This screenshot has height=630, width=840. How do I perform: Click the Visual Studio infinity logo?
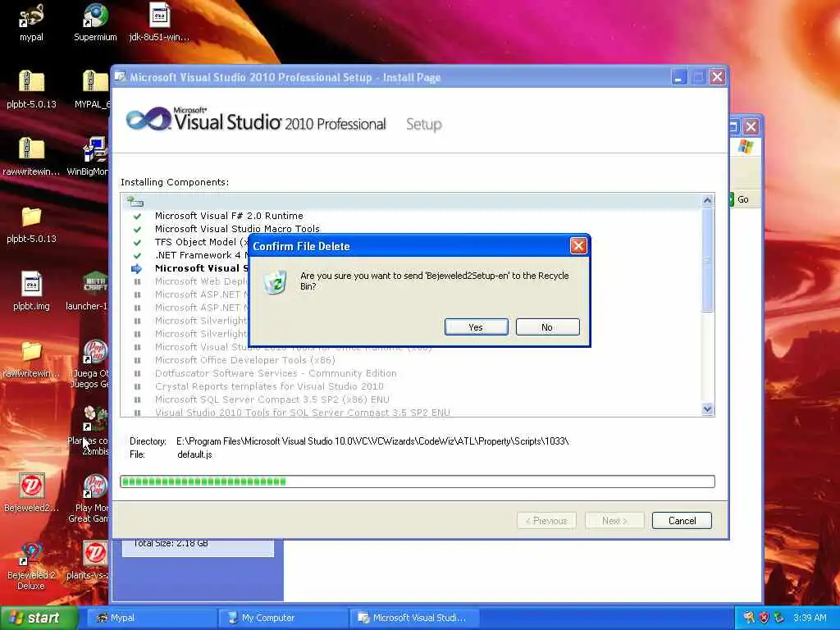(148, 119)
